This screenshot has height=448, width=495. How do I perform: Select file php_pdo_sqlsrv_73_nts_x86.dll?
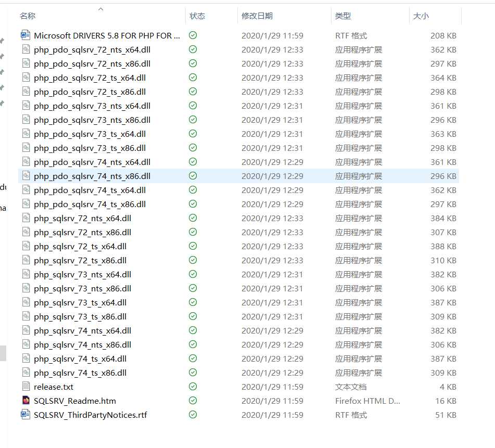pos(92,120)
